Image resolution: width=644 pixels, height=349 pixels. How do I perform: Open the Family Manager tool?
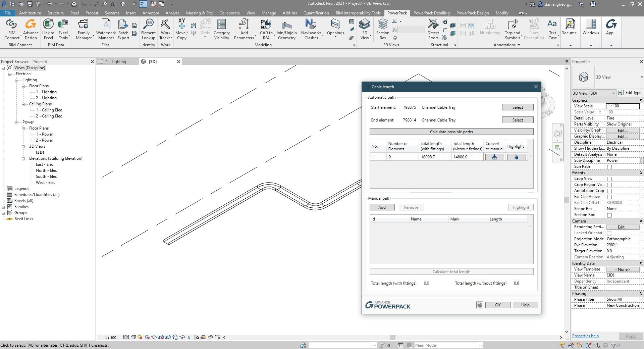[x=83, y=30]
